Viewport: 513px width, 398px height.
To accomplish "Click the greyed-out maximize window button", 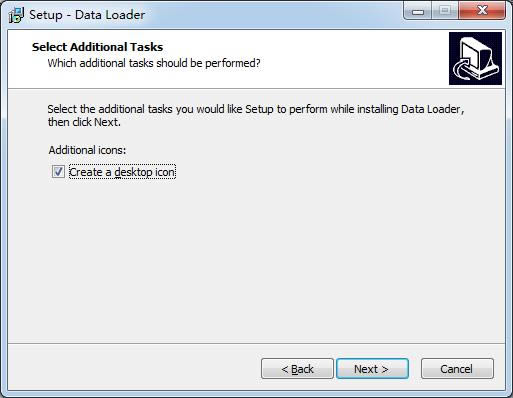I will 445,11.
